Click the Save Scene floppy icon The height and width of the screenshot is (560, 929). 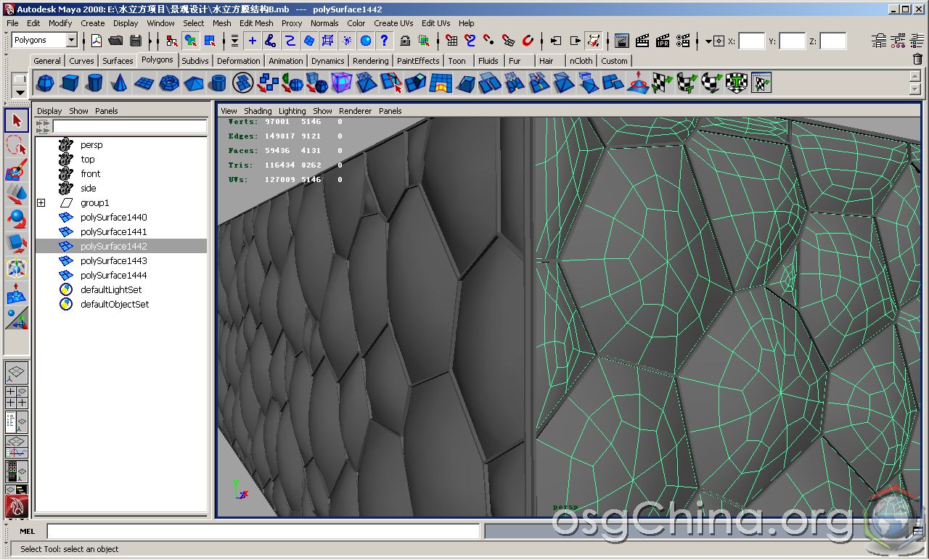pyautogui.click(x=134, y=41)
